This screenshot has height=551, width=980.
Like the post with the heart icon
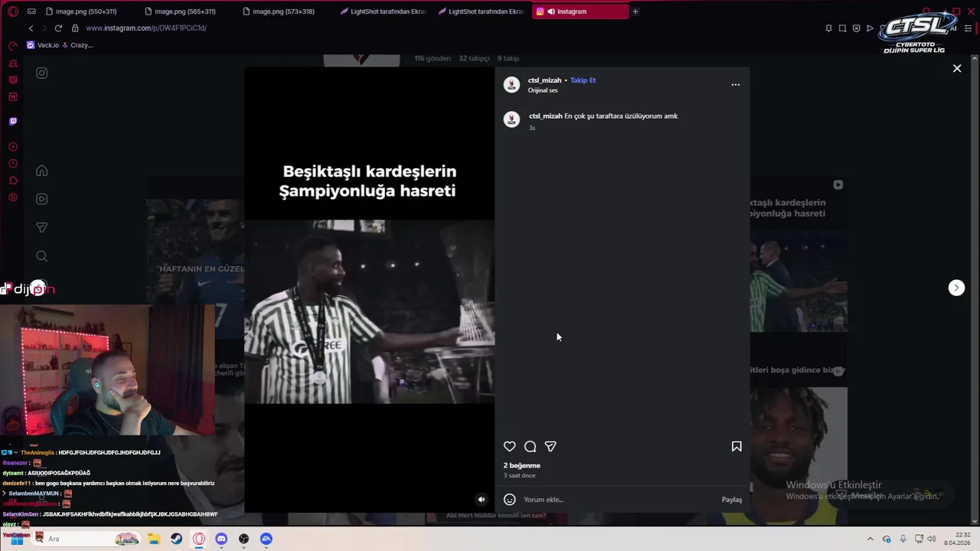click(510, 446)
